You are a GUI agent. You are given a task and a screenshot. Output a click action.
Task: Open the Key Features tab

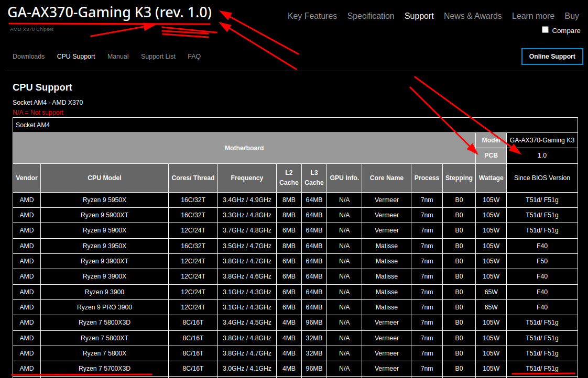click(312, 16)
